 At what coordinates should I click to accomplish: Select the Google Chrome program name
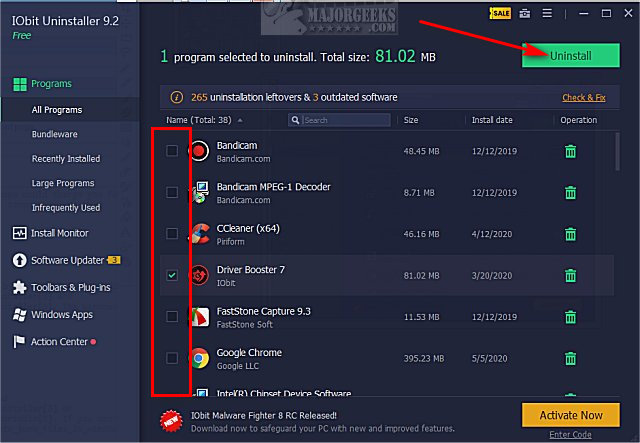[x=249, y=352]
